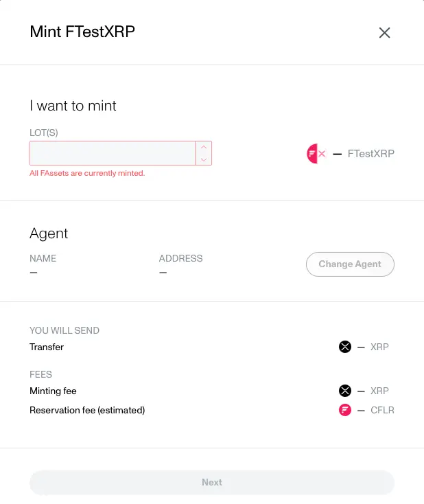Increase lots with the up arrow
The height and width of the screenshot is (504, 424).
click(x=204, y=147)
